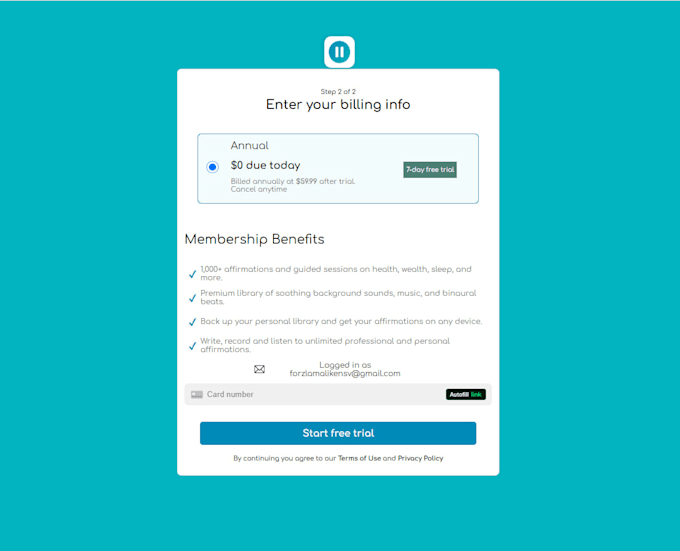Open the Privacy Policy link
Image resolution: width=680 pixels, height=551 pixels.
click(420, 458)
